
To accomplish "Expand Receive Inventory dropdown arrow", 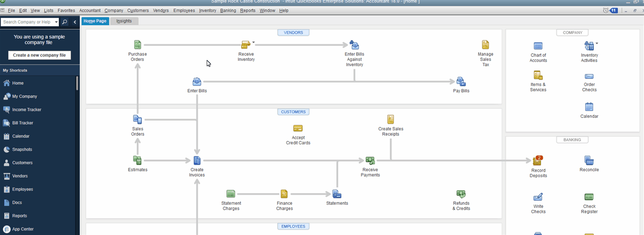I will point(254,43).
